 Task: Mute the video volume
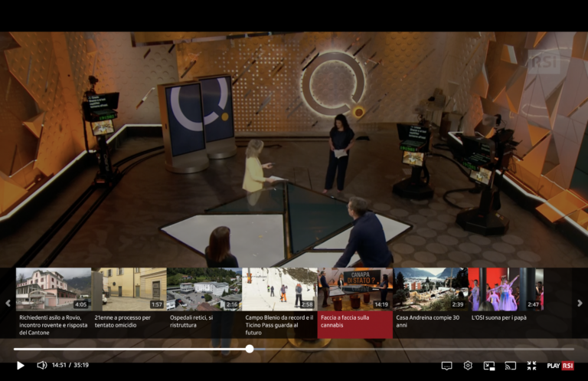tap(42, 366)
